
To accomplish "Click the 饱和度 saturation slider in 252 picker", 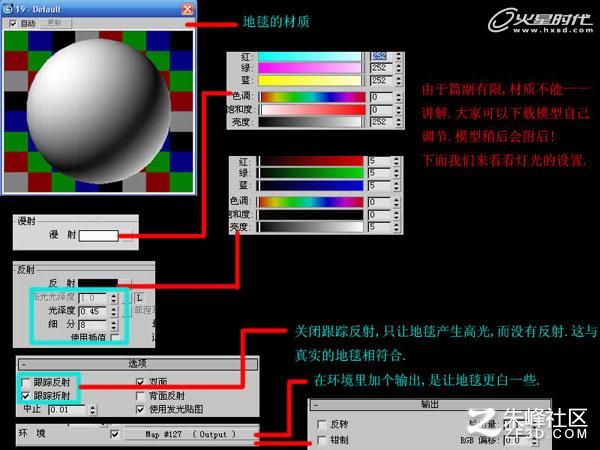I will coord(312,110).
